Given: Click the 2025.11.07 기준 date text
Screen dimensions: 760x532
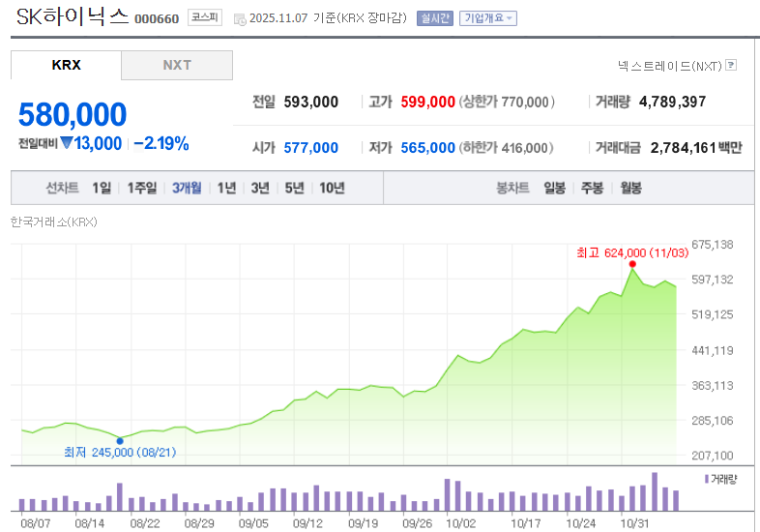Looking at the screenshot, I should click(293, 18).
